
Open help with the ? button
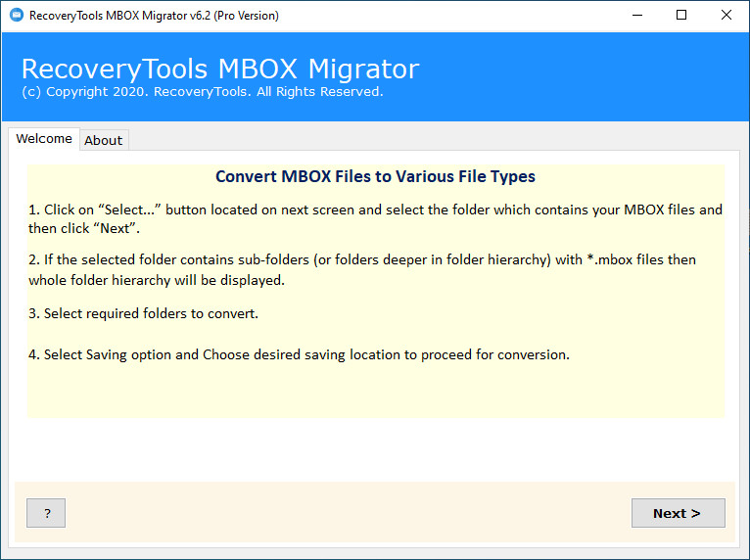[46, 513]
